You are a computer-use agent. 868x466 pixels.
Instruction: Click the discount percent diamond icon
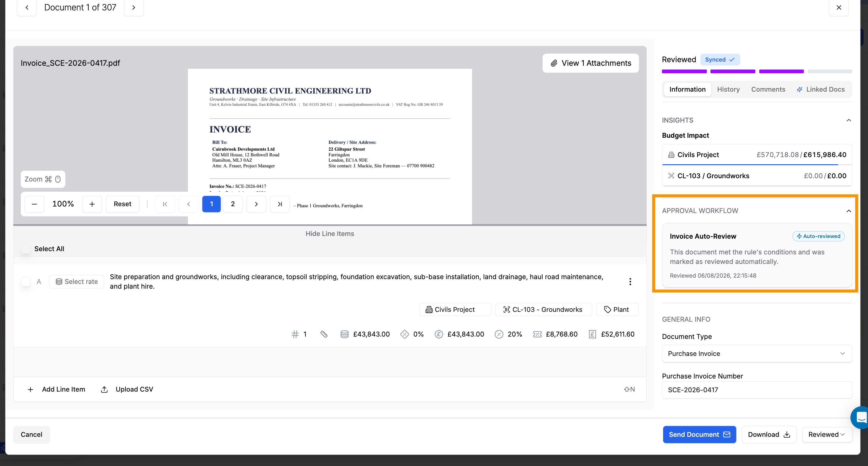tap(404, 334)
